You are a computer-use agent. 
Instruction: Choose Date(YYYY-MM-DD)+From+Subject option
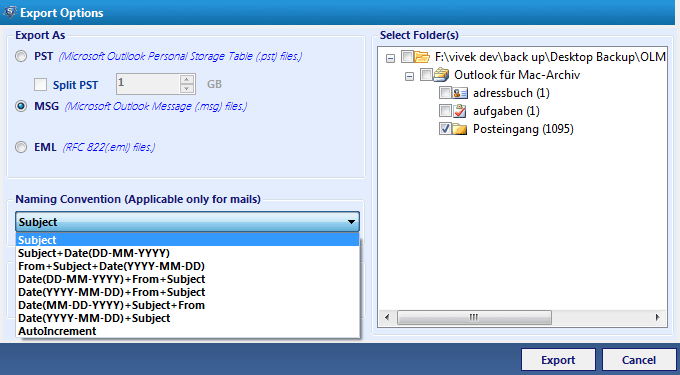coord(187,292)
